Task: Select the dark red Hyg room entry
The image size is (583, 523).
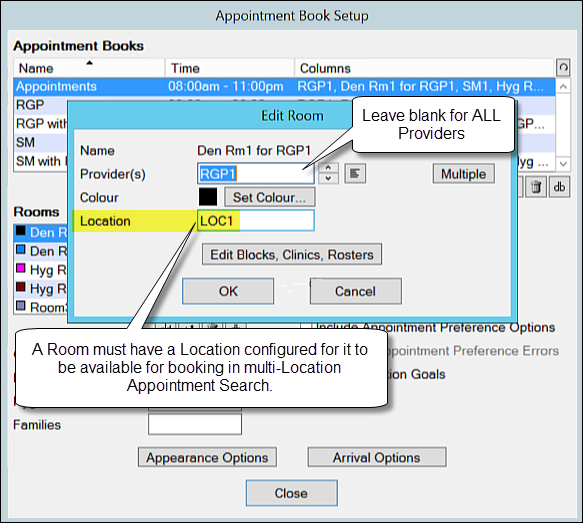Action: click(x=41, y=288)
